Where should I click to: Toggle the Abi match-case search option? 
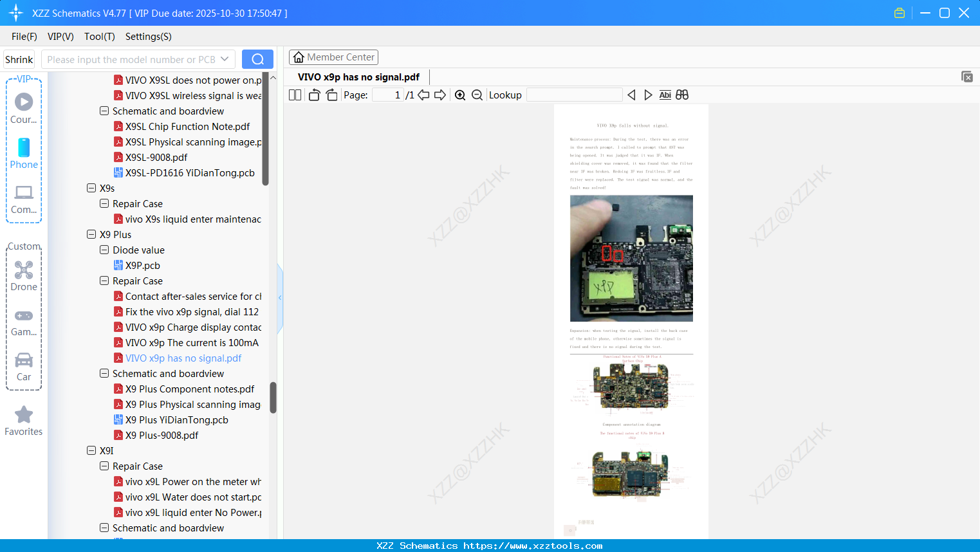tap(665, 95)
